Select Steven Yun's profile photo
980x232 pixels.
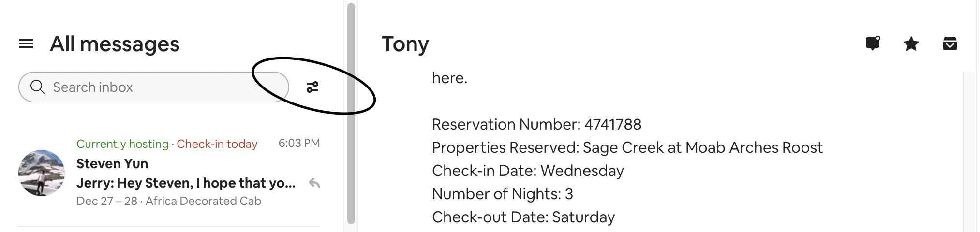(x=42, y=173)
